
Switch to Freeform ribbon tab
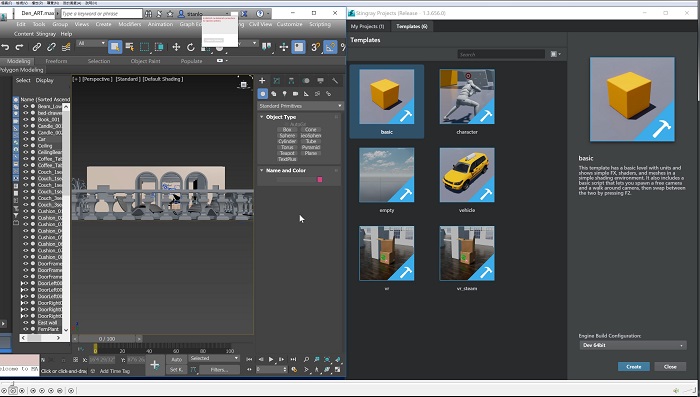click(56, 61)
